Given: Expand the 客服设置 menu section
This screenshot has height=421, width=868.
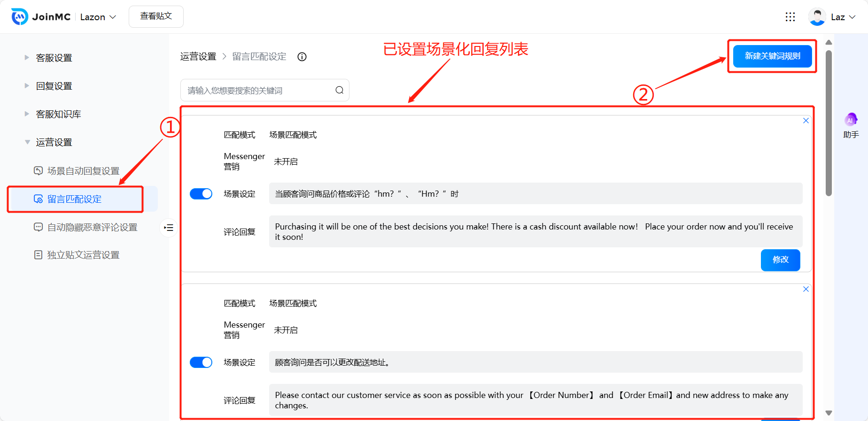Looking at the screenshot, I should (54, 58).
